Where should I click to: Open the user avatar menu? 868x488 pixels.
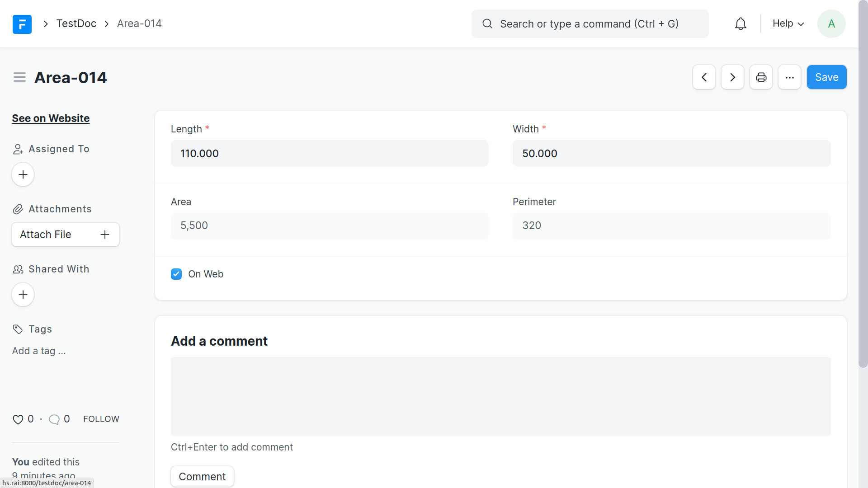831,24
